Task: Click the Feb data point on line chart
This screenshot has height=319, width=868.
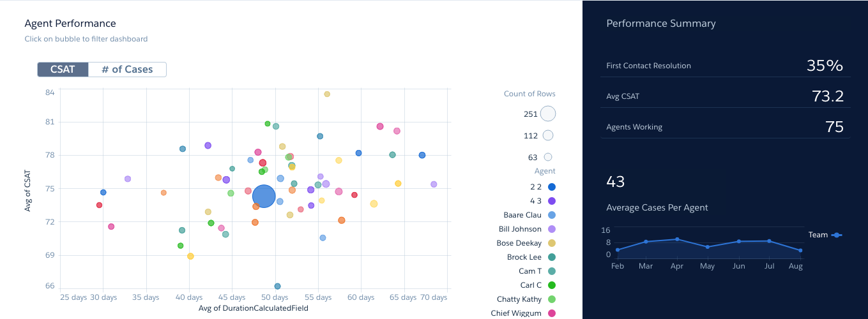Action: pyautogui.click(x=618, y=250)
